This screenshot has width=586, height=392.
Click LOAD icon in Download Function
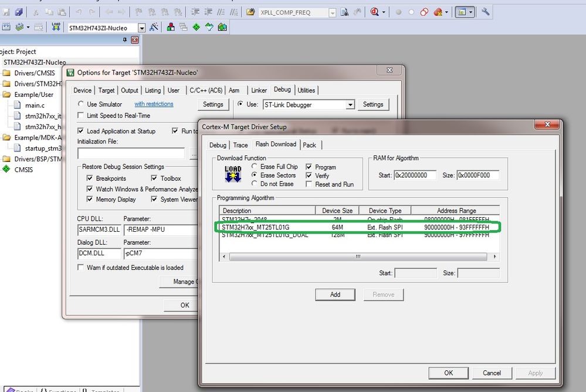coord(233,174)
